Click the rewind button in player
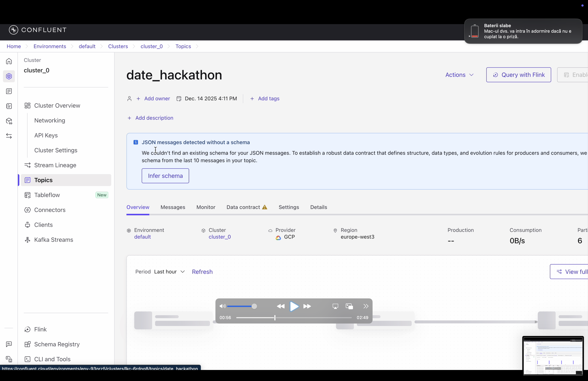The image size is (588, 381). tap(280, 306)
